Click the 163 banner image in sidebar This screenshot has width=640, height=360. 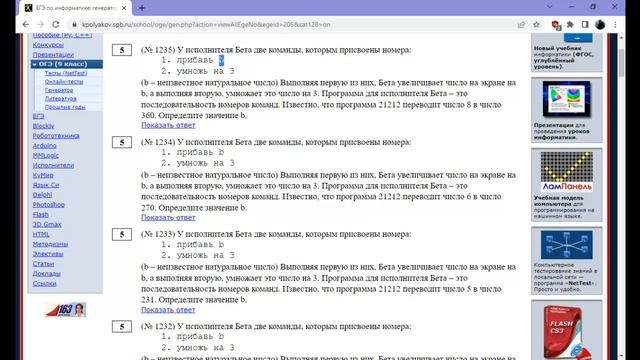tap(66, 310)
